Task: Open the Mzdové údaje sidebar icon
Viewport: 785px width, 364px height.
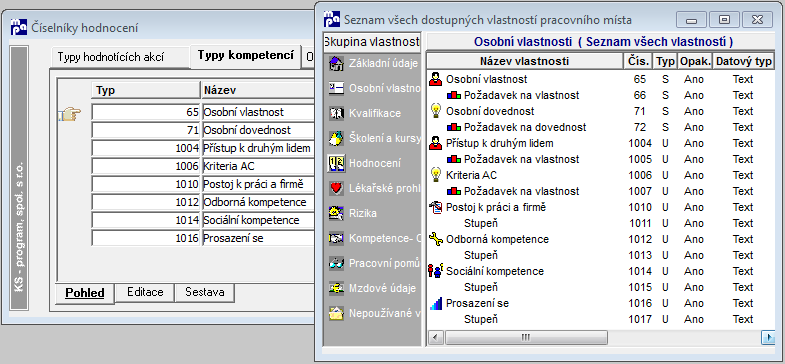Action: 336,288
